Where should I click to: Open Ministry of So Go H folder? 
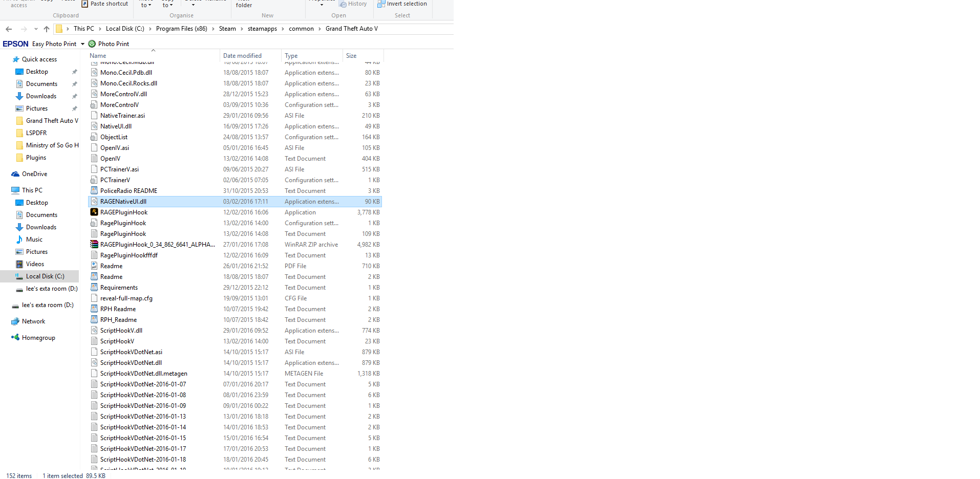tap(52, 145)
